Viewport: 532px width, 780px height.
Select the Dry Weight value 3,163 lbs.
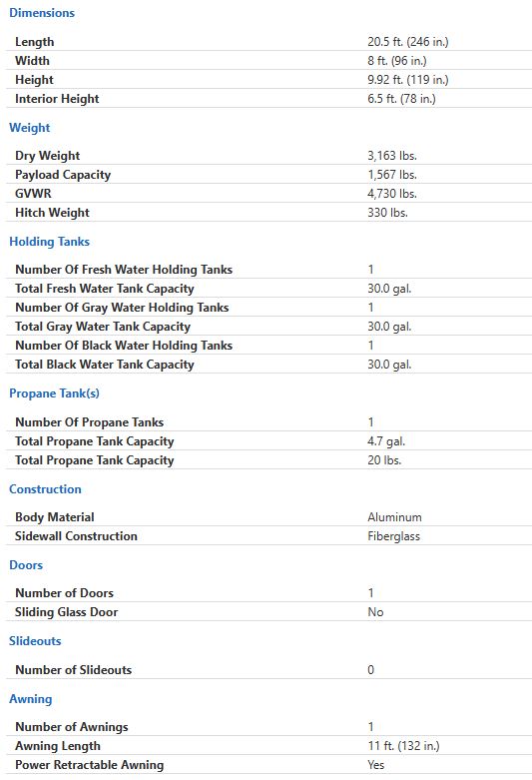392,156
